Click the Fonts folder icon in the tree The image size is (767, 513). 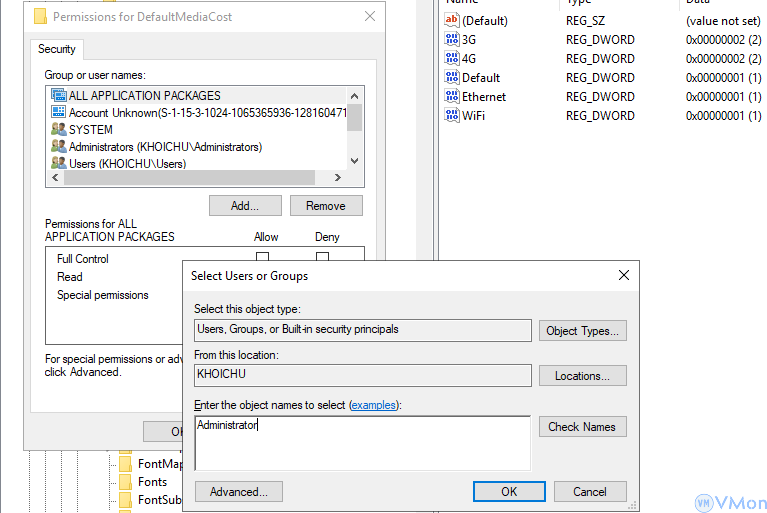(x=125, y=482)
